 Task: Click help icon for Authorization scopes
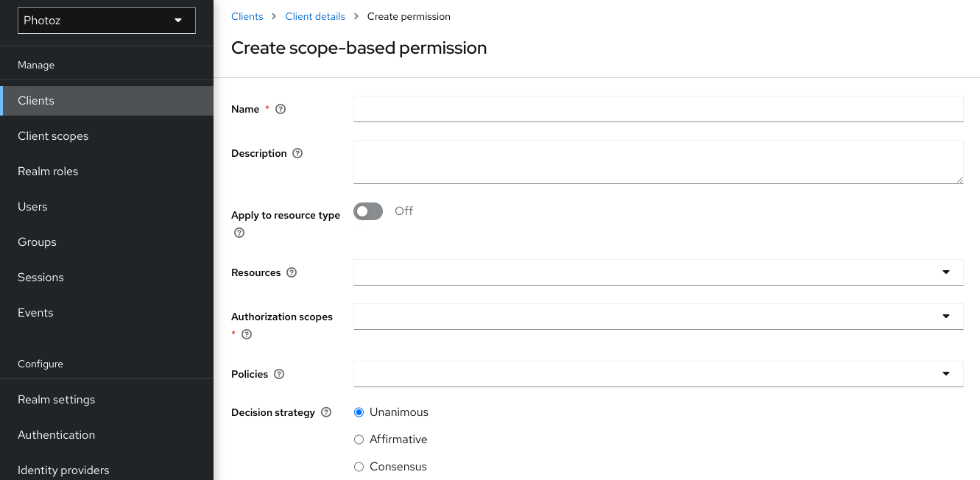247,333
